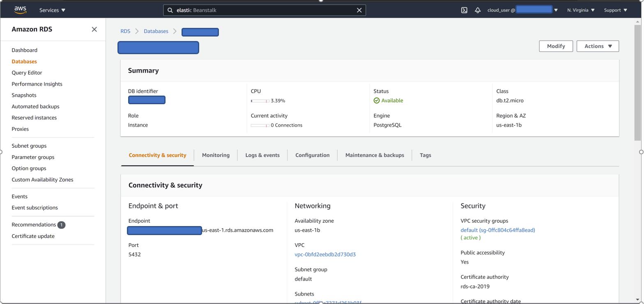Open the AWS home logo
Screen dimensions: 644x304
[x=20, y=10]
